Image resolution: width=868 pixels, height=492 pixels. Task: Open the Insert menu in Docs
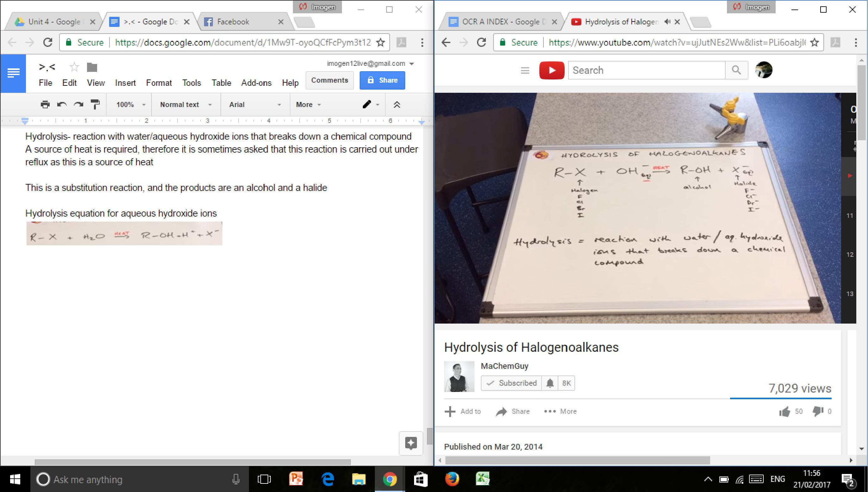point(125,83)
